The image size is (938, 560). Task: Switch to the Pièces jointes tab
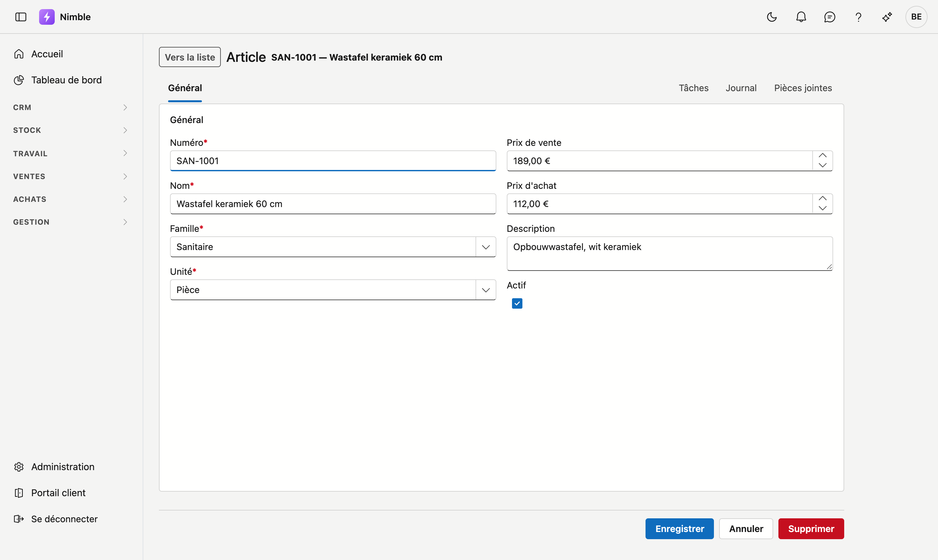(x=803, y=88)
